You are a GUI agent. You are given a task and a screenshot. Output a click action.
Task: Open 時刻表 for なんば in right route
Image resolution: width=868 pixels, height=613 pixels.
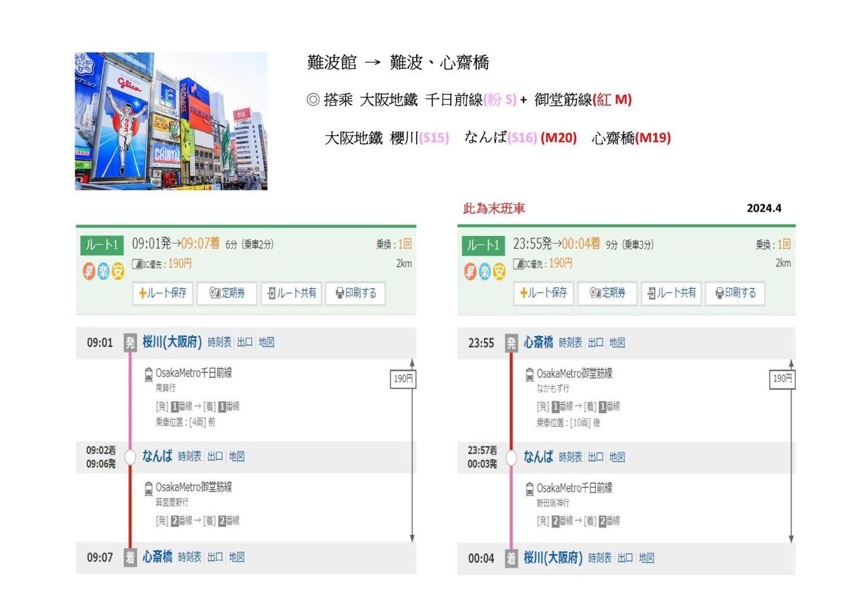point(570,457)
